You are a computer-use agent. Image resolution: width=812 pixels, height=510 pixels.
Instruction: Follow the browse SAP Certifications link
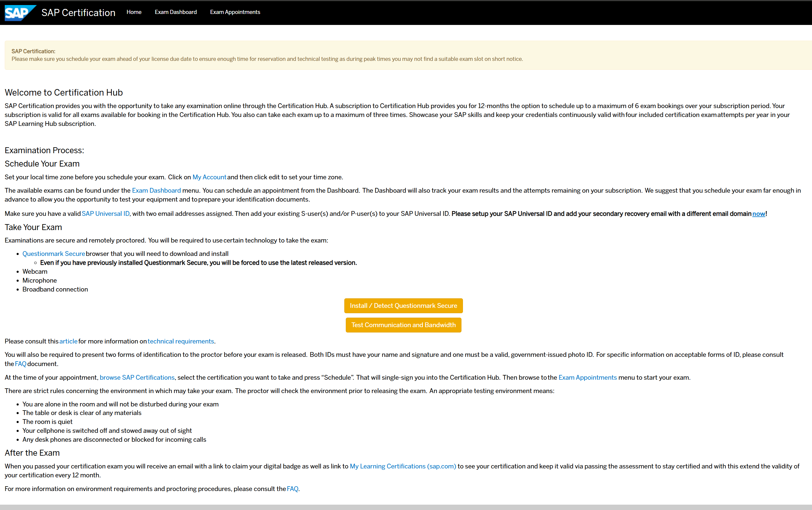(137, 377)
